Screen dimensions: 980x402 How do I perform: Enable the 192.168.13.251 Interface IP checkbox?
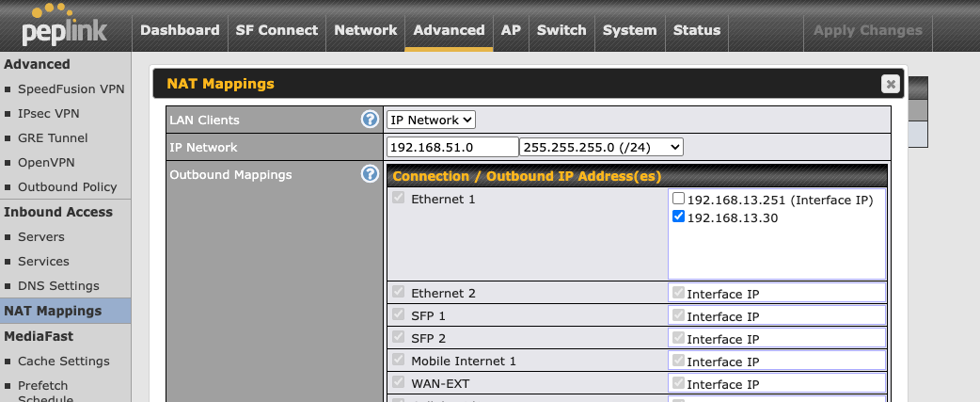[x=678, y=200]
